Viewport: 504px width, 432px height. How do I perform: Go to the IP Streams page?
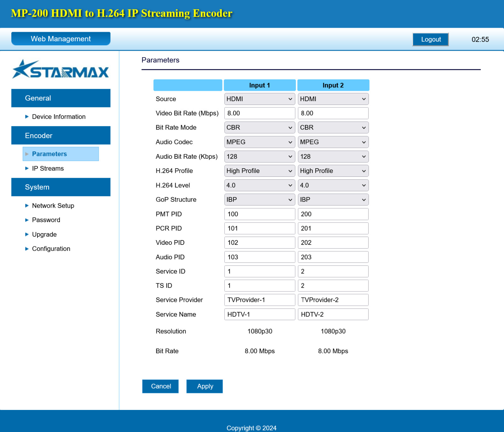48,168
